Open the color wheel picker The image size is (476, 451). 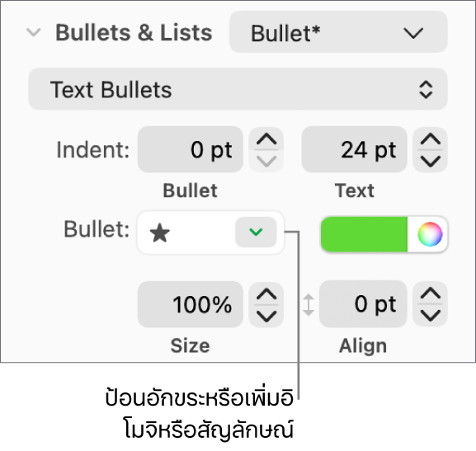click(430, 234)
